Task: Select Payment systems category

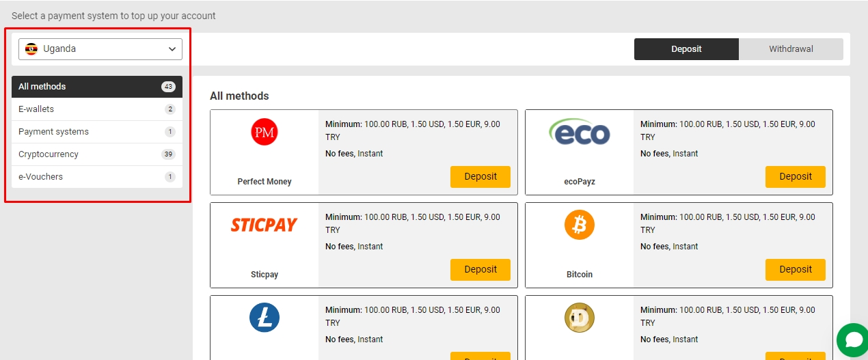Action: [x=97, y=132]
